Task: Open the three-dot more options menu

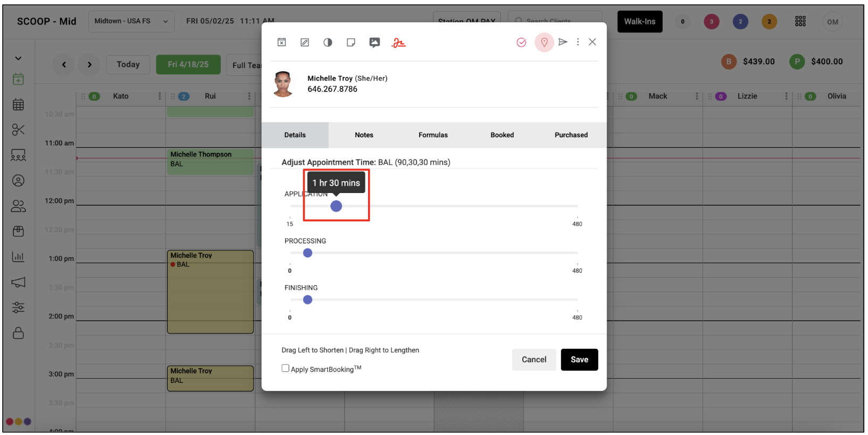Action: coord(578,42)
